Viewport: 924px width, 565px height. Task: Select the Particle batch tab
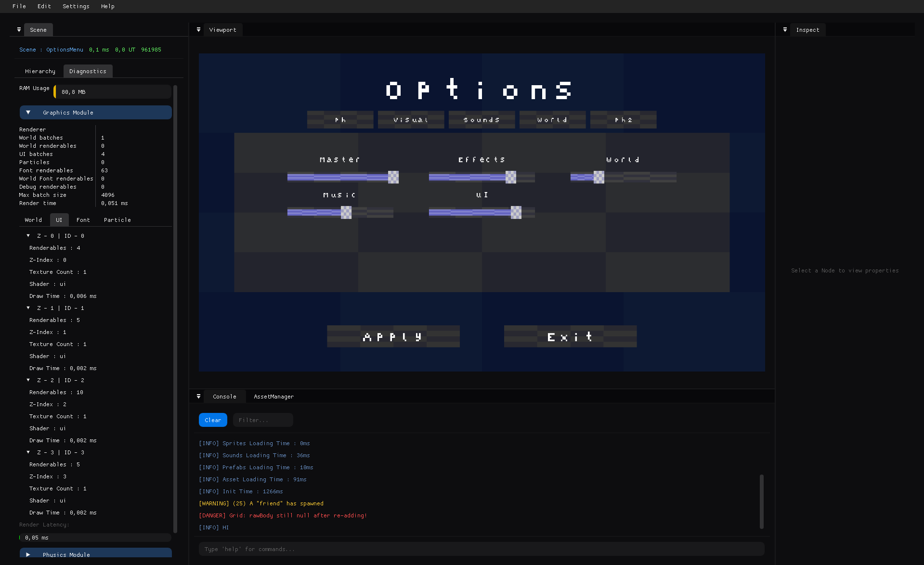pos(117,220)
